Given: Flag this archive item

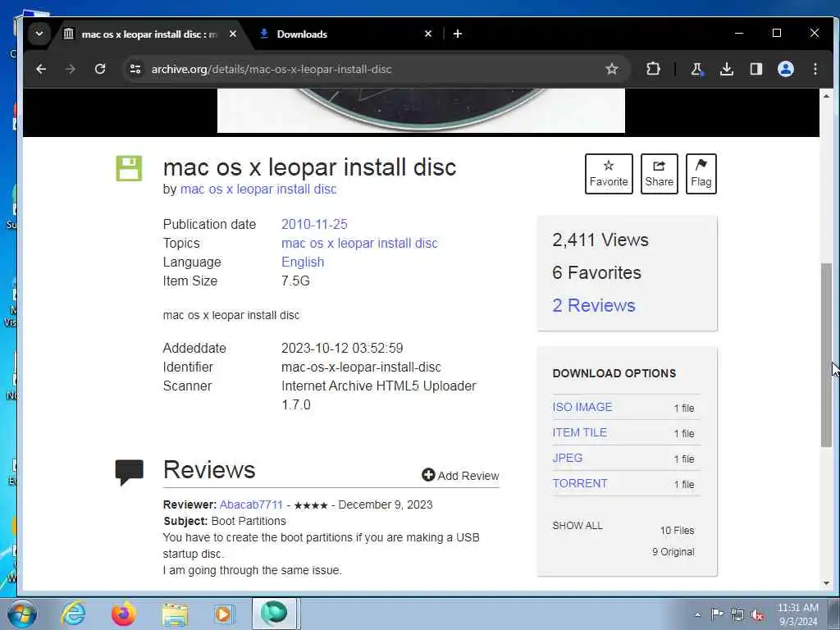Looking at the screenshot, I should pos(701,174).
